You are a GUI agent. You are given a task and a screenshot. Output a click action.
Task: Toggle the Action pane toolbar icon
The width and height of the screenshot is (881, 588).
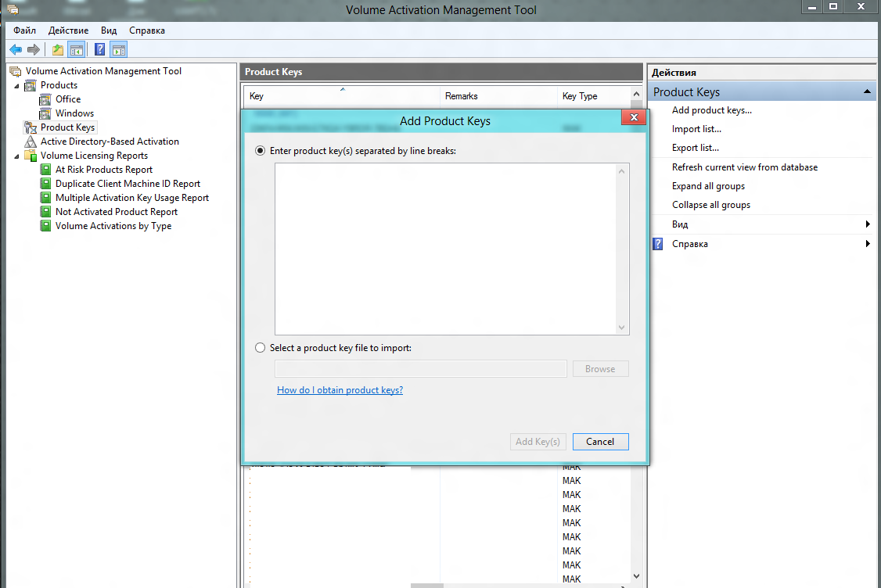(x=118, y=50)
